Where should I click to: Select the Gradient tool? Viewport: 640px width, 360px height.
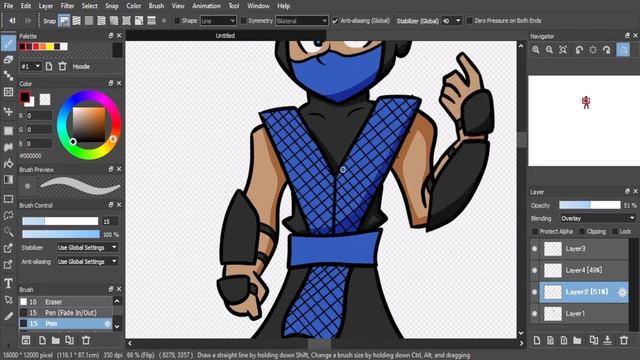(8, 180)
